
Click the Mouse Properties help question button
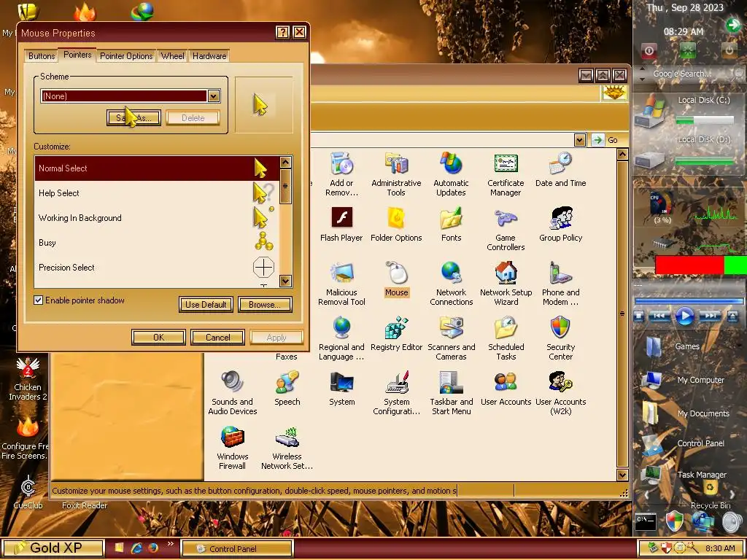tap(282, 32)
